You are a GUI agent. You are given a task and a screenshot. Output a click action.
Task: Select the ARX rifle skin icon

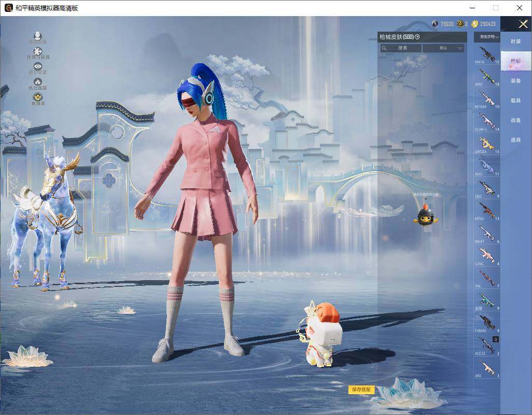487,368
